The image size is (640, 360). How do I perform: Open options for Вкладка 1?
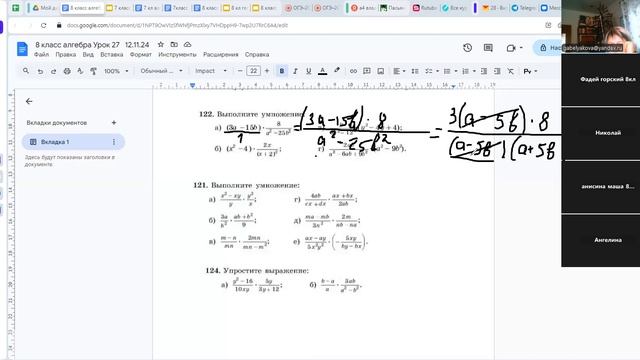tap(114, 142)
